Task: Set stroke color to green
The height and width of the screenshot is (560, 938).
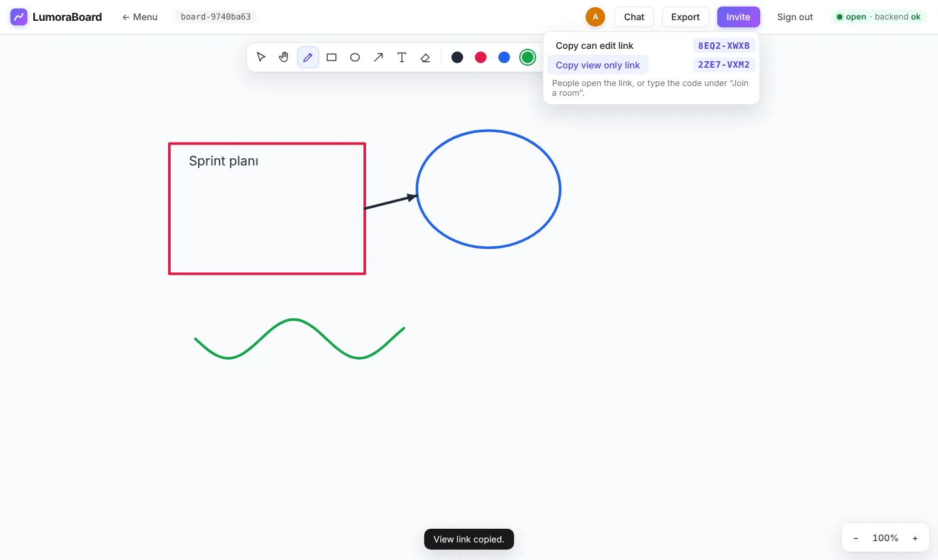Action: click(x=528, y=57)
